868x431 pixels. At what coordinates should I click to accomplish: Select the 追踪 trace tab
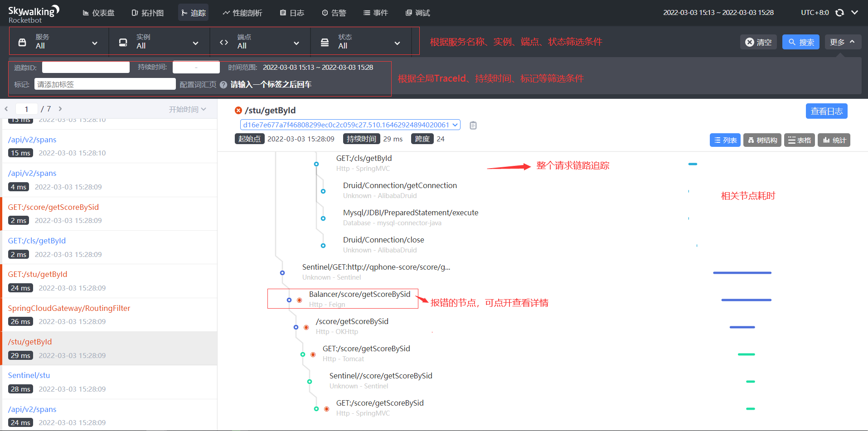pyautogui.click(x=194, y=13)
